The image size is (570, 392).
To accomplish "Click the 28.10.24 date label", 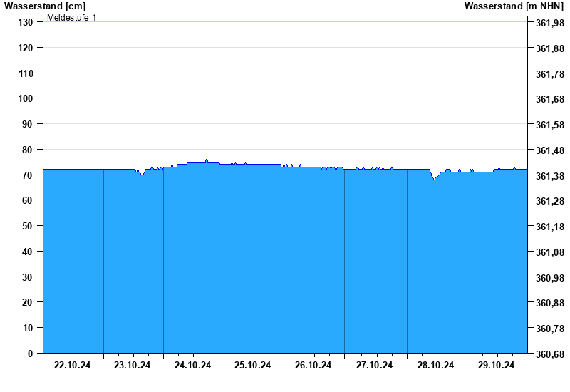I will (436, 366).
